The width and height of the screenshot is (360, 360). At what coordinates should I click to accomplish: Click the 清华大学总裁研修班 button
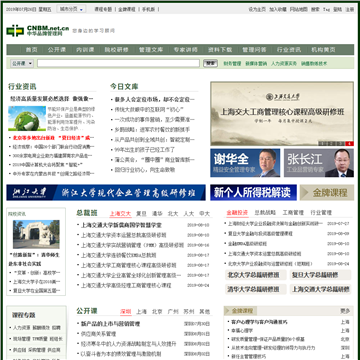pyautogui.click(x=256, y=289)
